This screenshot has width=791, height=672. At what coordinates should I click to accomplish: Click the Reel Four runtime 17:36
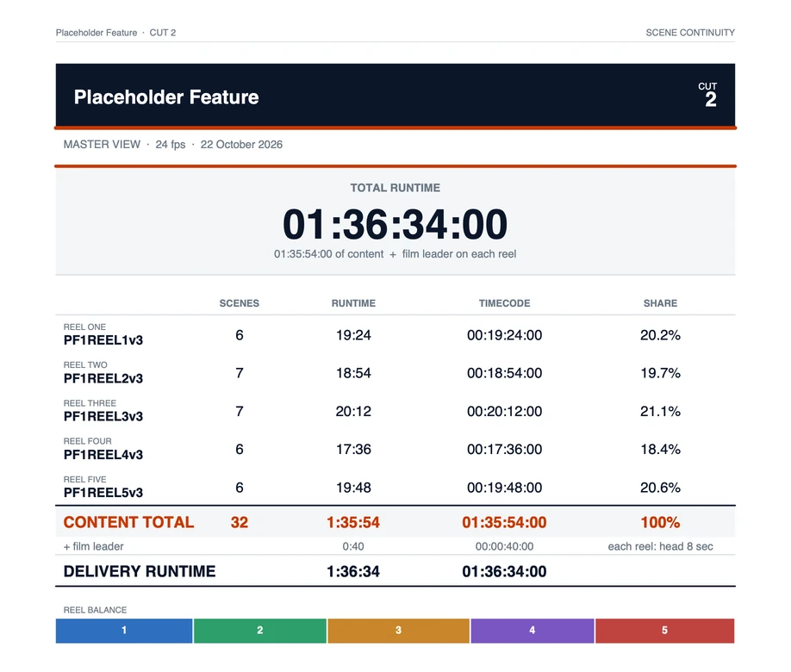click(353, 450)
